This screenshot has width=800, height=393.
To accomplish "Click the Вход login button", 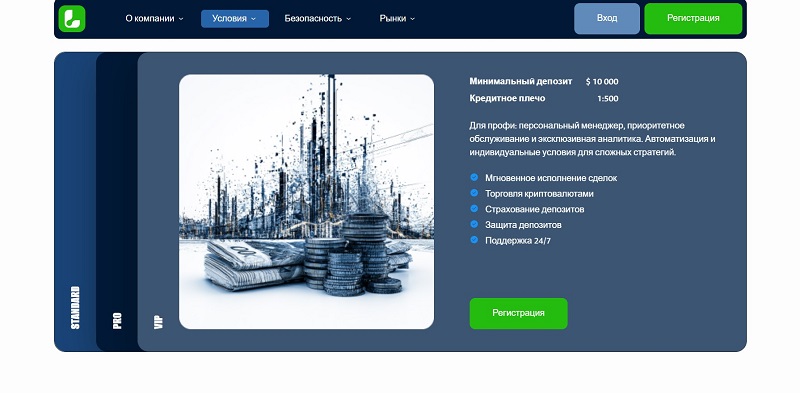I will tap(607, 18).
